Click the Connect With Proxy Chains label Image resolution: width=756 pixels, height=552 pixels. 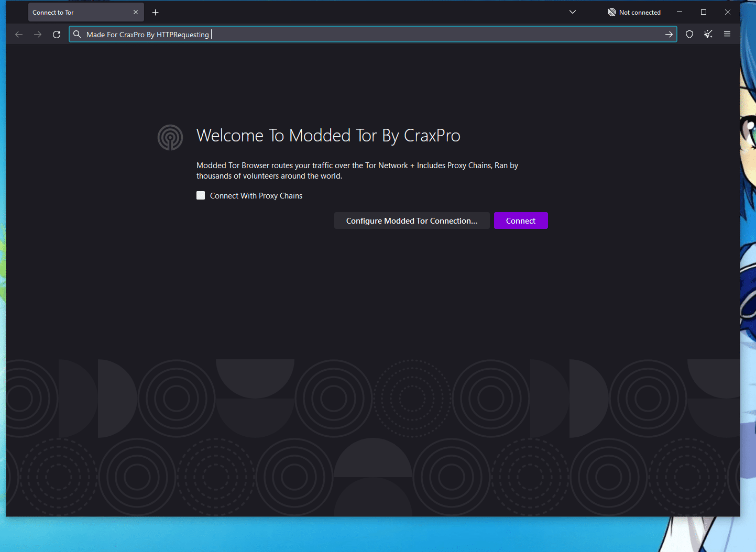pyautogui.click(x=256, y=196)
